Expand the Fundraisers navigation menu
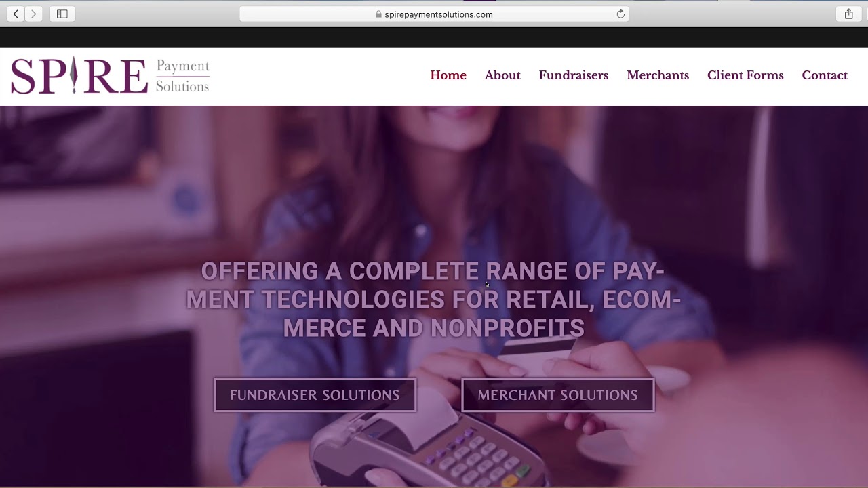Image resolution: width=868 pixels, height=488 pixels. point(574,75)
